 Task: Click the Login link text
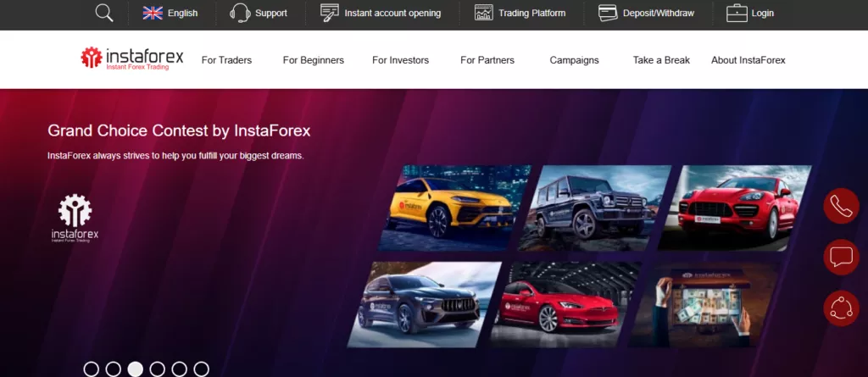click(x=762, y=14)
